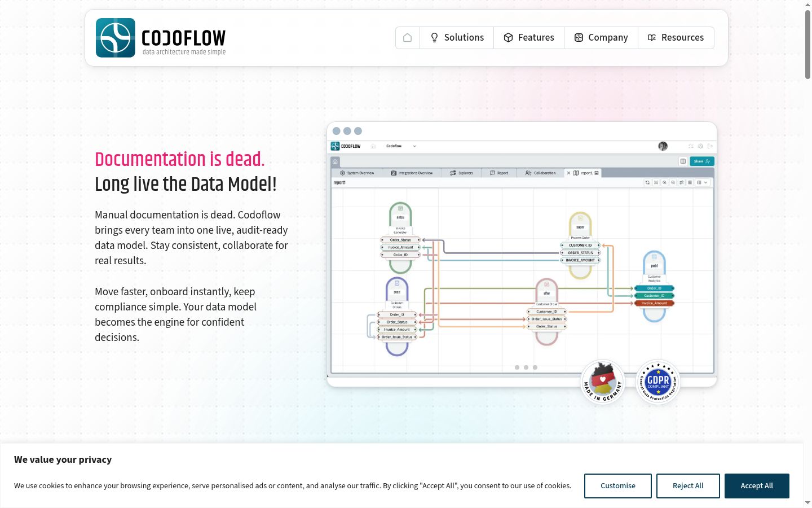This screenshot has width=812, height=508.
Task: Click the page's vertical scrollbar thumb
Action: coord(807,44)
